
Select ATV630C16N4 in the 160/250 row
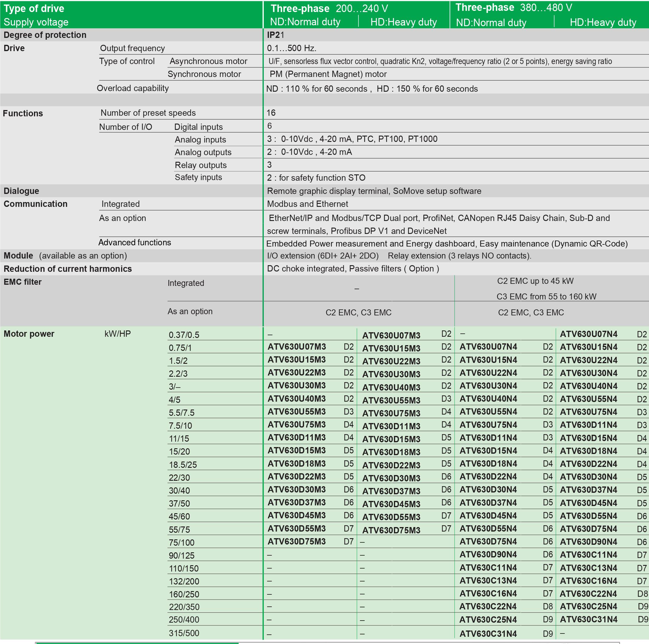pos(488,593)
